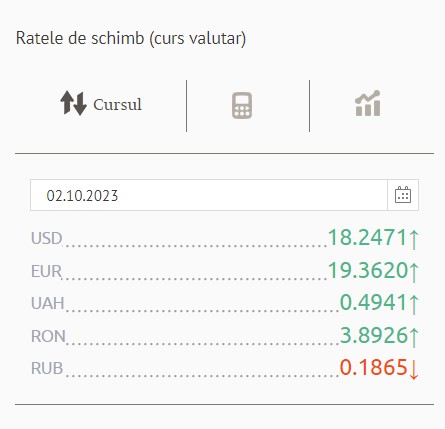This screenshot has width=445, height=429.
Task: Select the EUR currency label
Action: (x=46, y=271)
